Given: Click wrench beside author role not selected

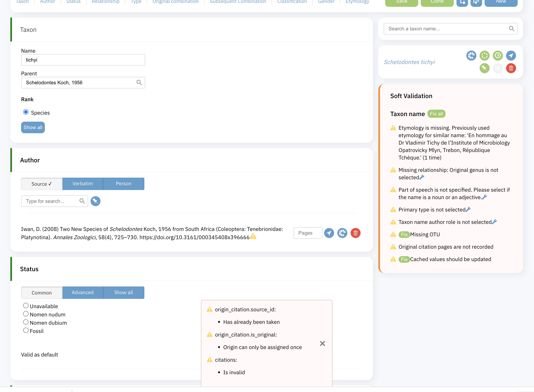Looking at the screenshot, I should coord(494,222).
